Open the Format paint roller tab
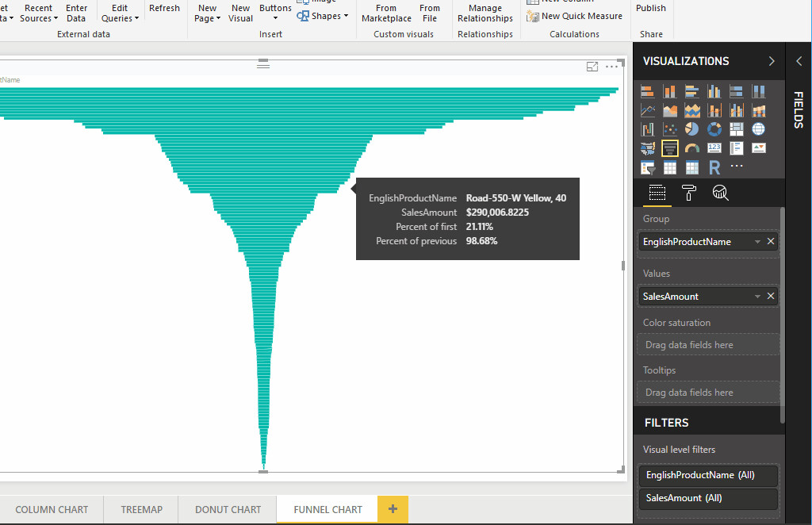This screenshot has width=812, height=525. coord(688,193)
